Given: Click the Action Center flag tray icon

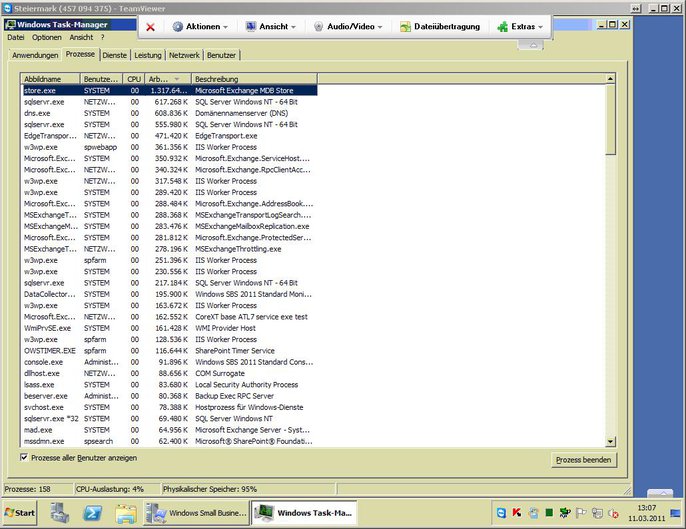Looking at the screenshot, I should coord(581,513).
